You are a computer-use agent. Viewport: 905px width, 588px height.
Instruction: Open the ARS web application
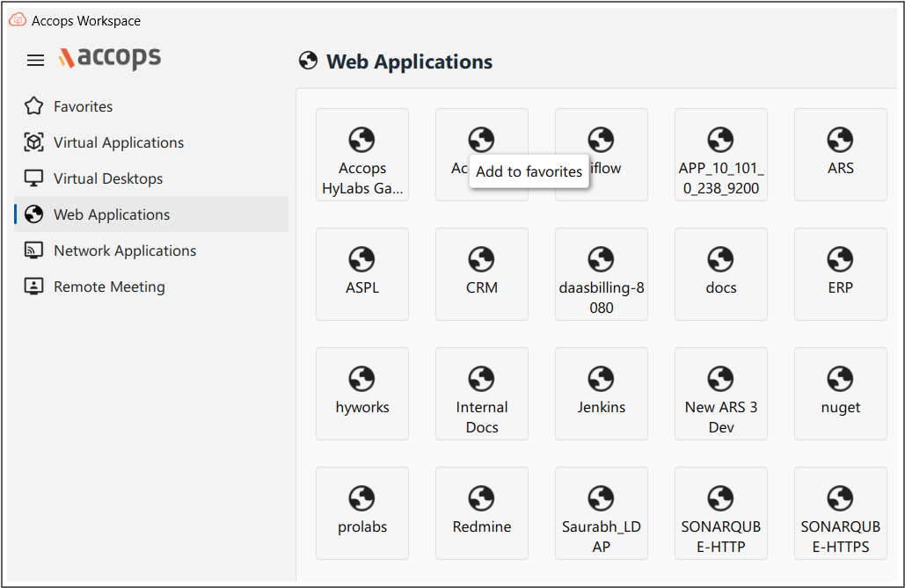pos(841,155)
